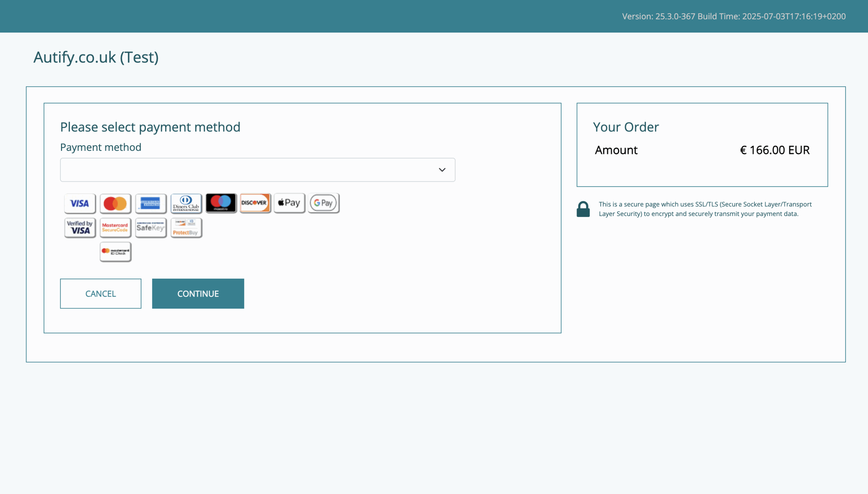Click the Please select payment method heading
The height and width of the screenshot is (494, 868).
[150, 127]
